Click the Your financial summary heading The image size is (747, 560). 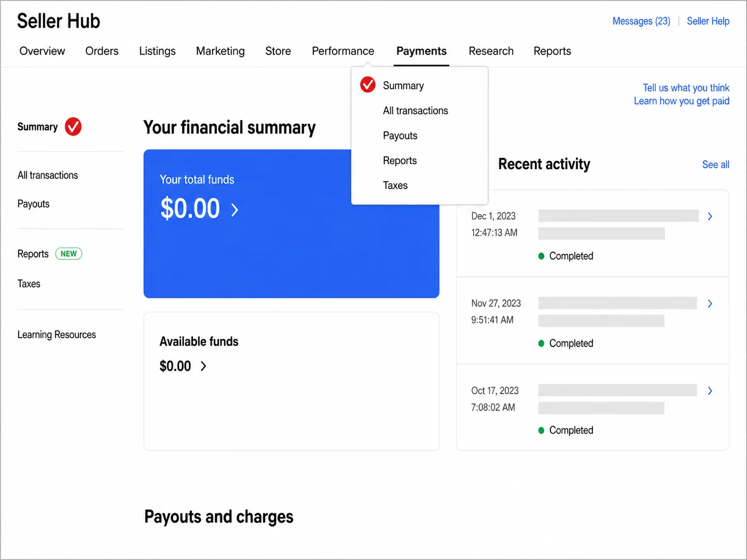click(x=230, y=127)
